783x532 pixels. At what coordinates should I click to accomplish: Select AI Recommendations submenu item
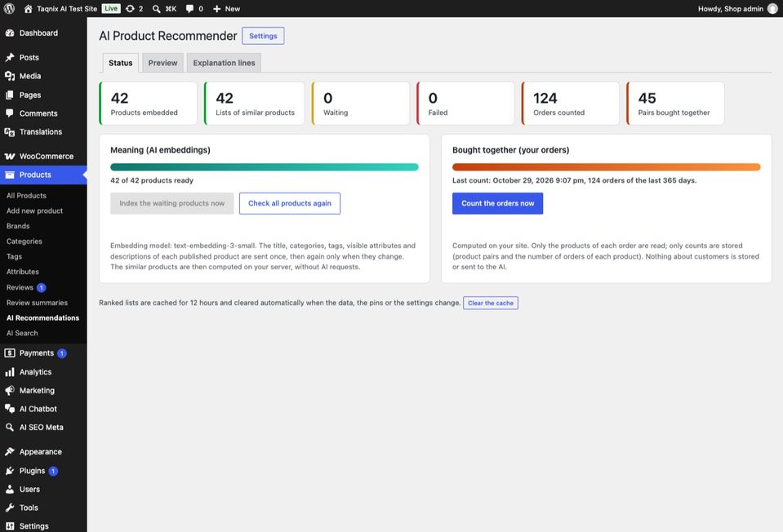pos(43,318)
